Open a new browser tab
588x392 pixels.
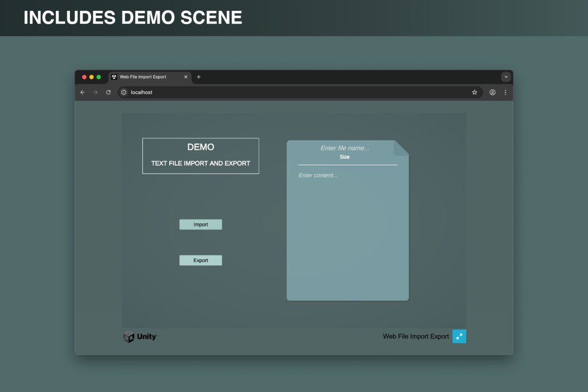(198, 77)
